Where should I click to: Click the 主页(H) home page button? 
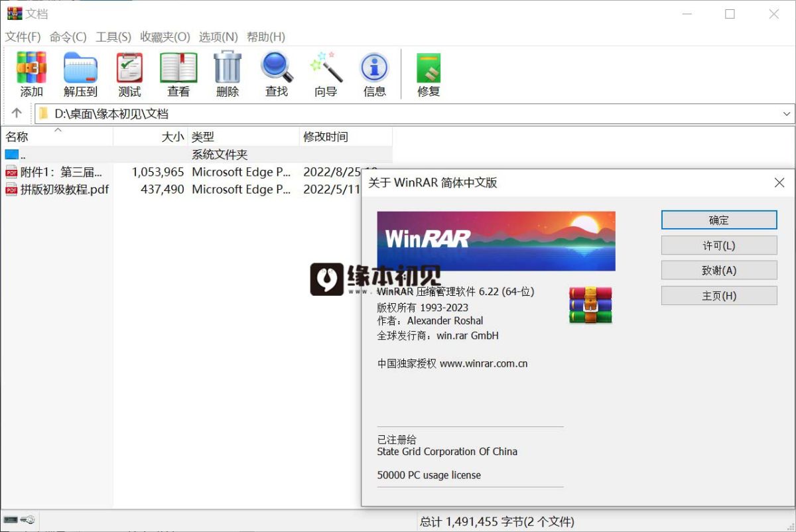(719, 296)
